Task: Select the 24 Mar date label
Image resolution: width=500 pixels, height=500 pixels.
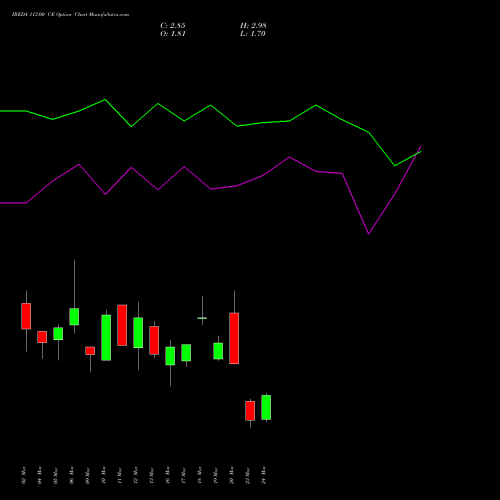Action: (x=264, y=475)
